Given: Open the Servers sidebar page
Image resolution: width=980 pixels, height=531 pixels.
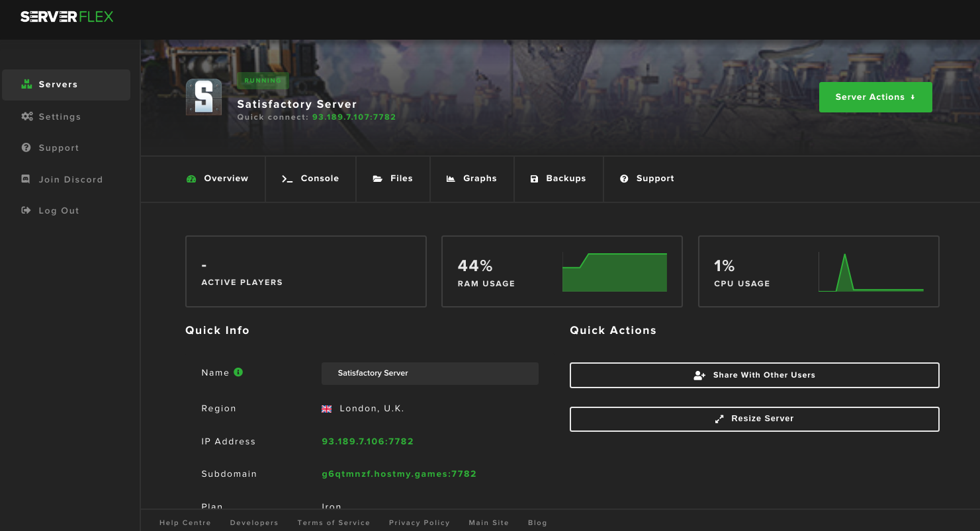Looking at the screenshot, I should coord(66,85).
